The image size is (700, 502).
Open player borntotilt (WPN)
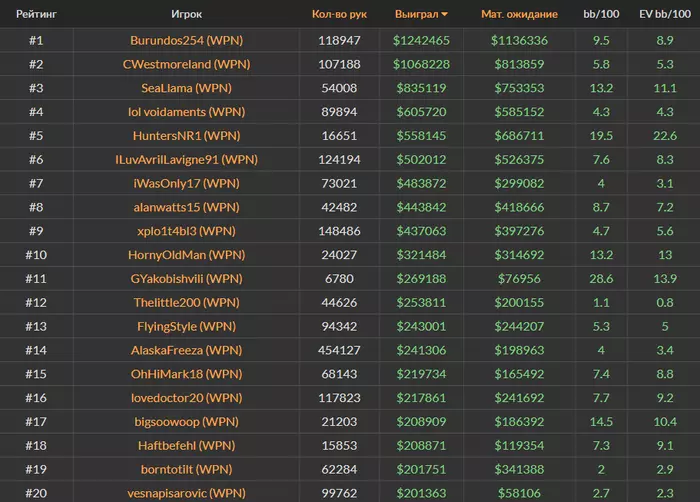point(187,469)
